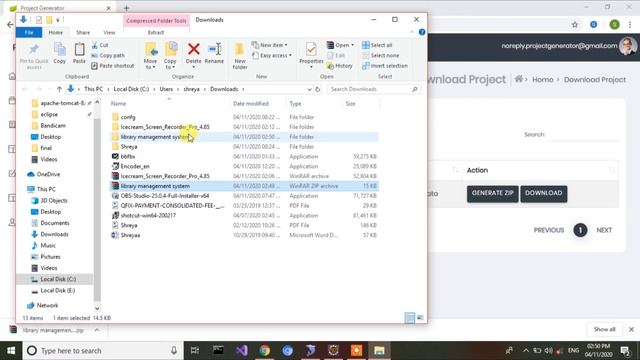Select the 'bbfbx' application file
This screenshot has height=360, width=640.
coord(128,156)
